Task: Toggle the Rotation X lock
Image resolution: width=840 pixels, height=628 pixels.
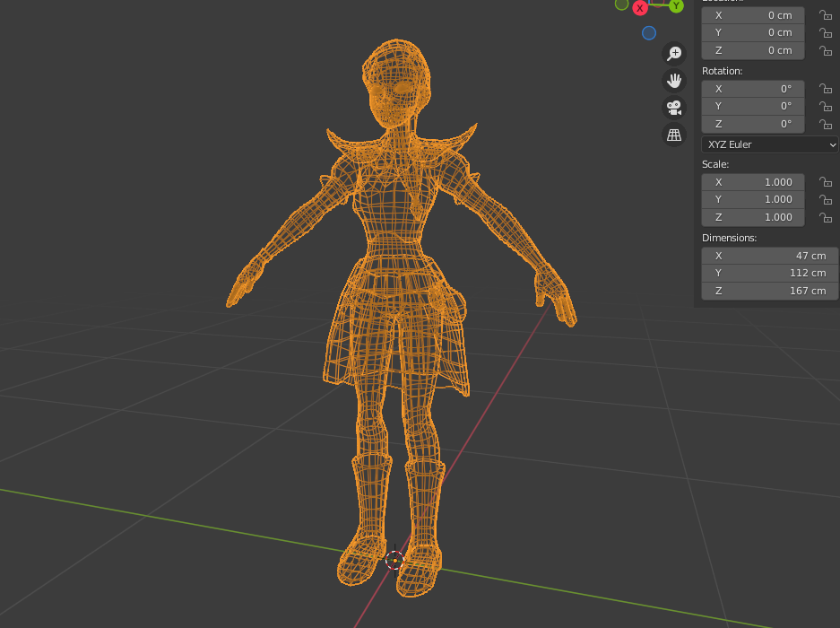Action: (x=826, y=89)
